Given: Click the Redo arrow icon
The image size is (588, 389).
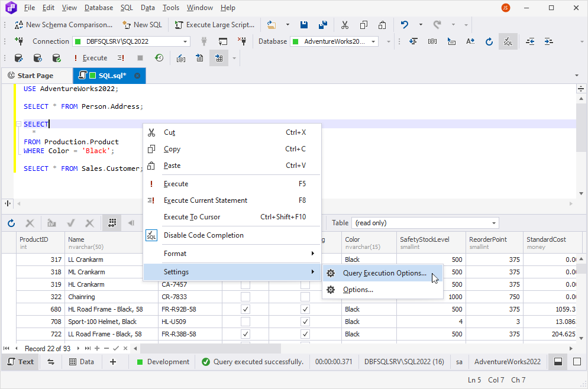Looking at the screenshot, I should (x=437, y=25).
